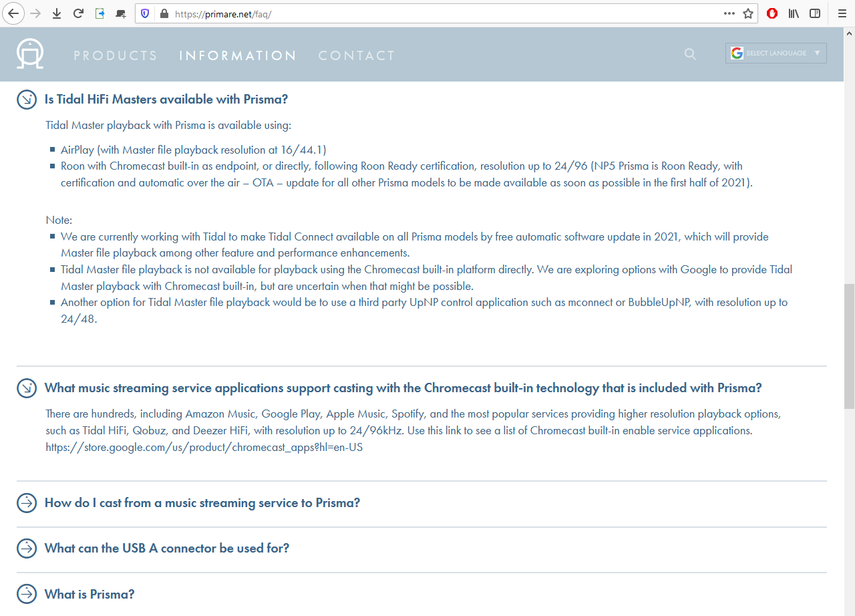Viewport: 855px width, 616px height.
Task: Toggle the sidebar view icon
Action: (x=815, y=13)
